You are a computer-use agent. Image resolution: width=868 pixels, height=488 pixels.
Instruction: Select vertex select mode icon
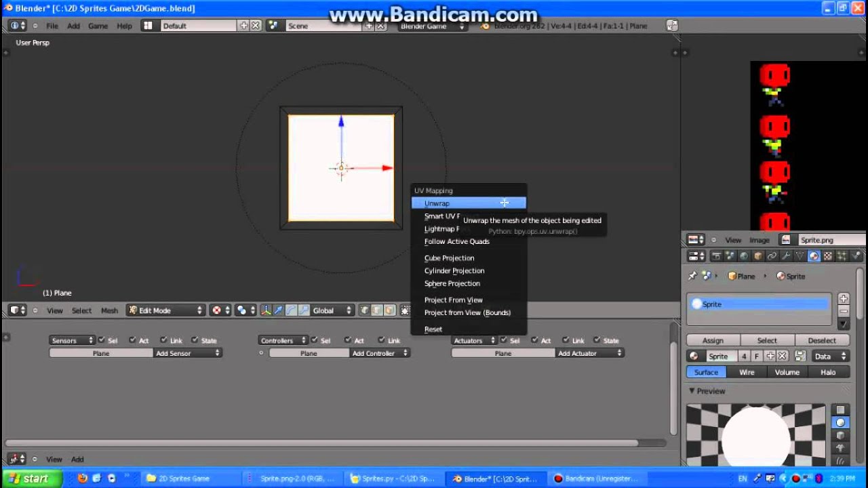pos(364,310)
